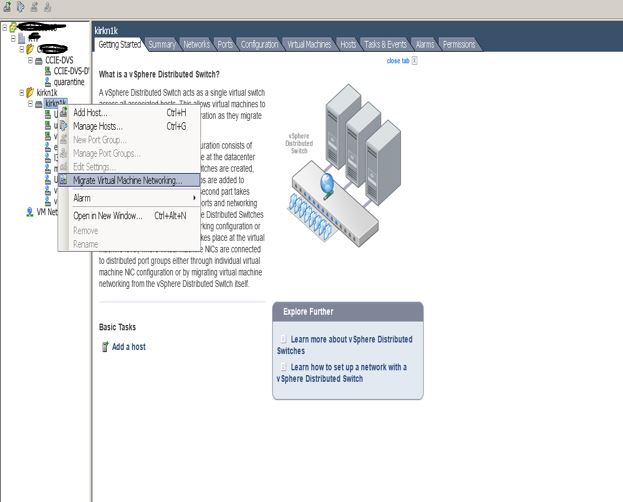Select Open in New Window...
This screenshot has width=623, height=502.
[129, 216]
